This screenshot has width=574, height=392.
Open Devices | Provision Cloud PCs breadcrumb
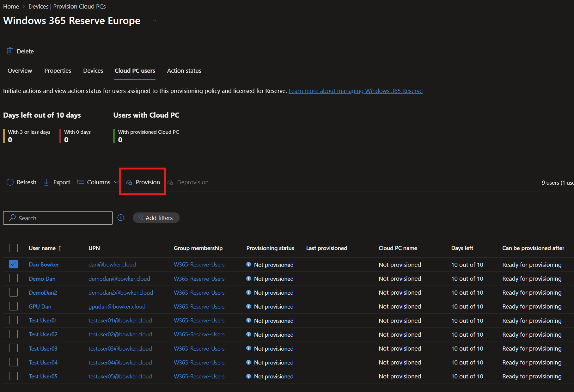coord(67,6)
